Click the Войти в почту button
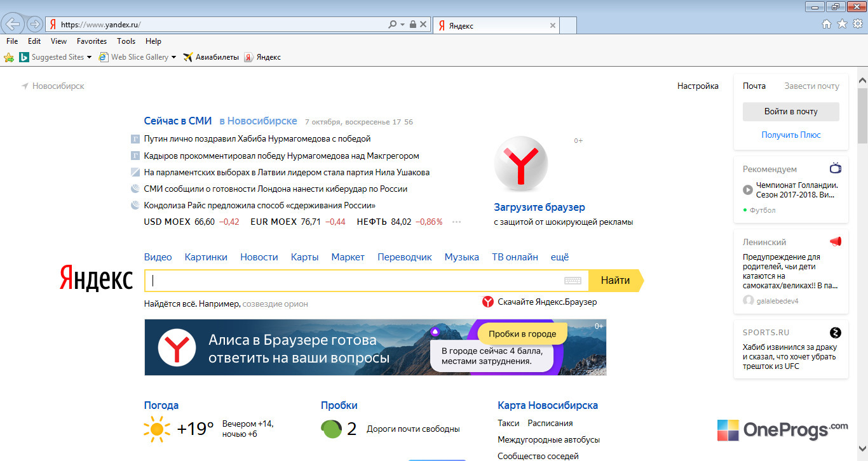 (791, 112)
